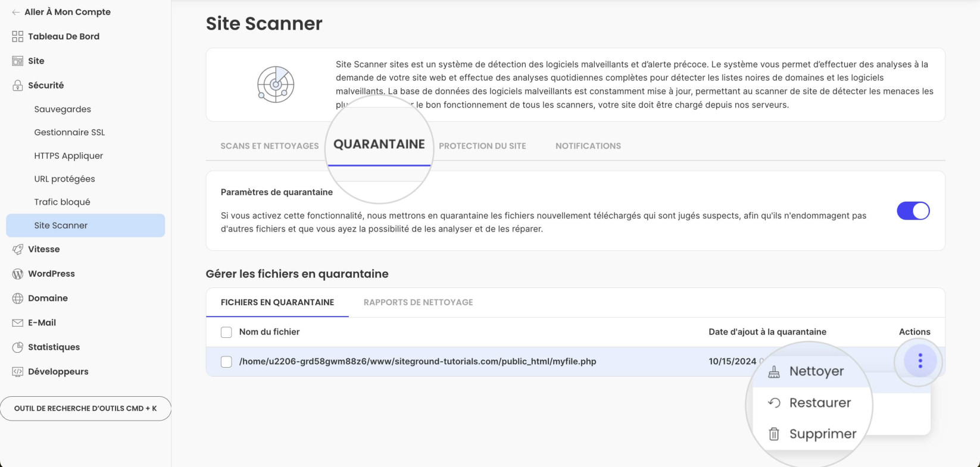This screenshot has width=980, height=467.
Task: Click the Nom du fichier column header
Action: [x=269, y=332]
